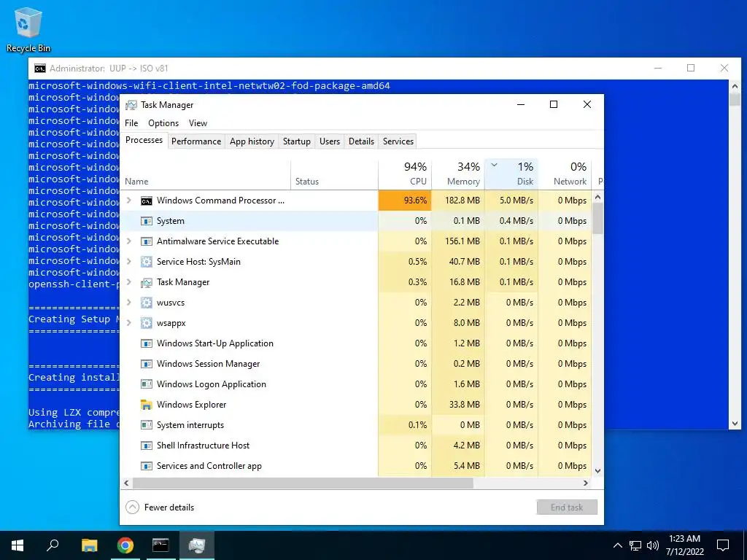Viewport: 747px width, 560px height.
Task: Open the View menu
Action: pyautogui.click(x=198, y=123)
